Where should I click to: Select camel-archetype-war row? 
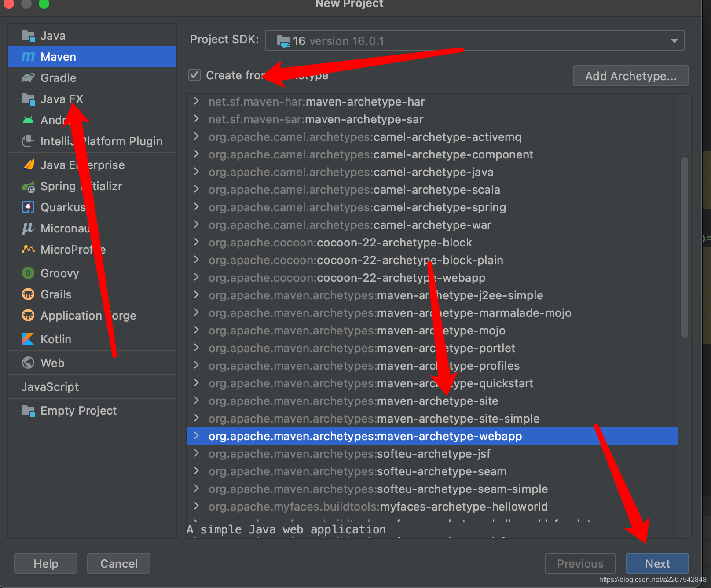pyautogui.click(x=432, y=225)
